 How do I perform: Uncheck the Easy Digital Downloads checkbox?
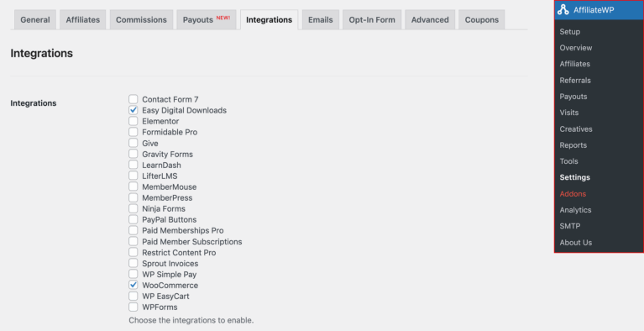(x=133, y=110)
